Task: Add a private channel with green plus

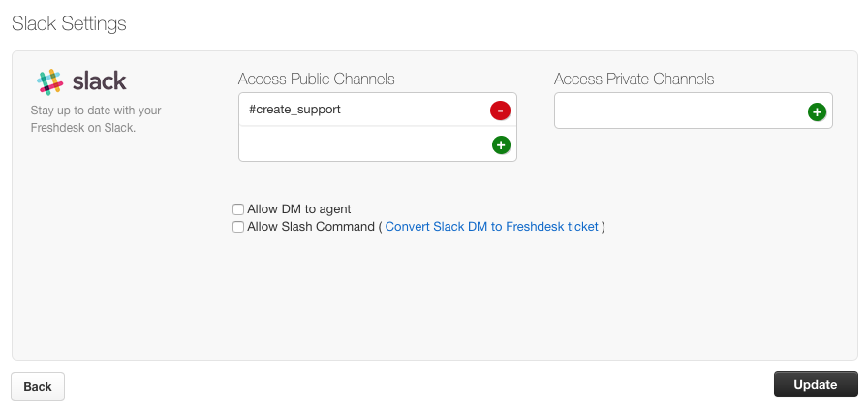Action: [817, 111]
